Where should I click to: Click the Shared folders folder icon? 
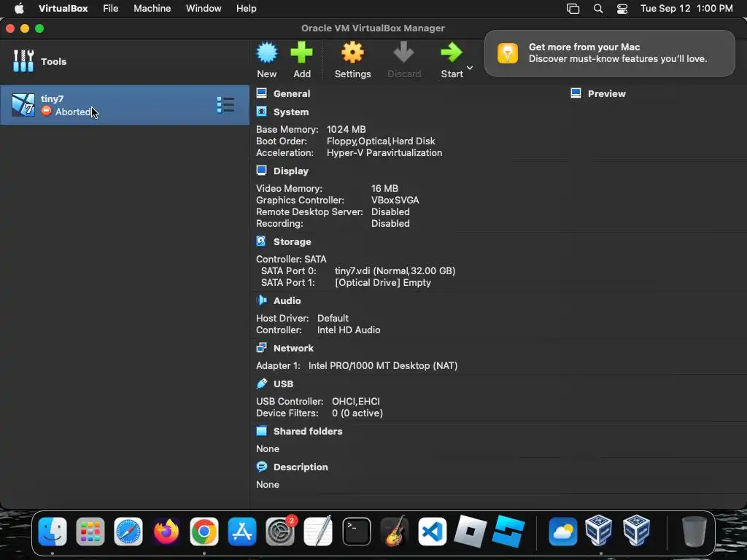tap(262, 431)
